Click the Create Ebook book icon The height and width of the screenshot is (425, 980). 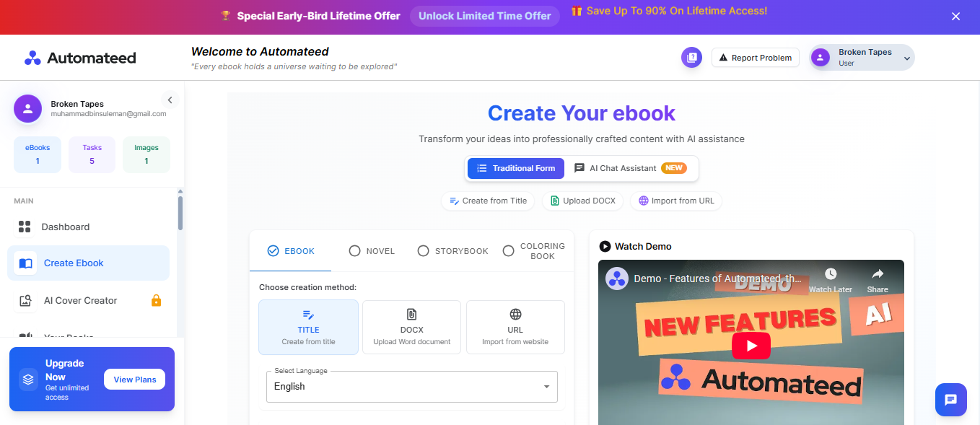25,263
